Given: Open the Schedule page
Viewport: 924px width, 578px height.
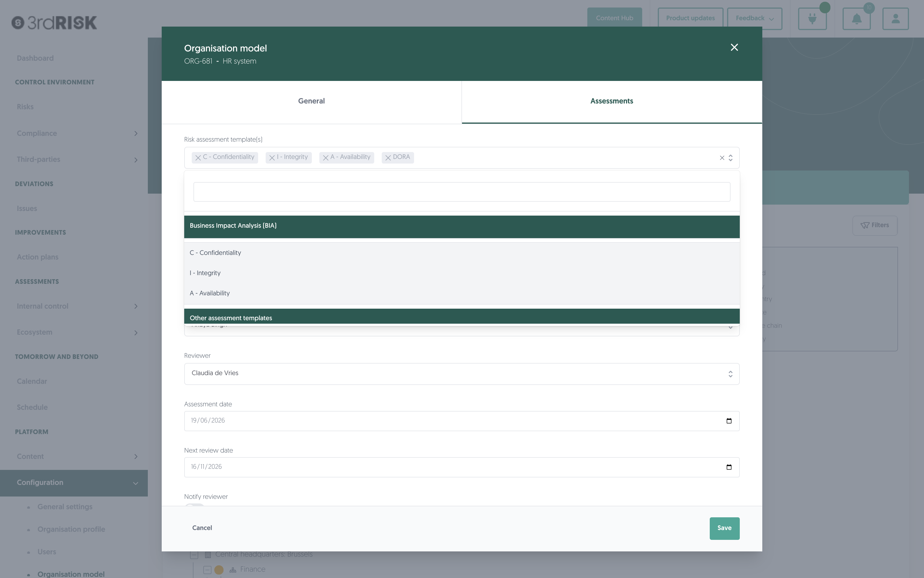Looking at the screenshot, I should pos(32,407).
